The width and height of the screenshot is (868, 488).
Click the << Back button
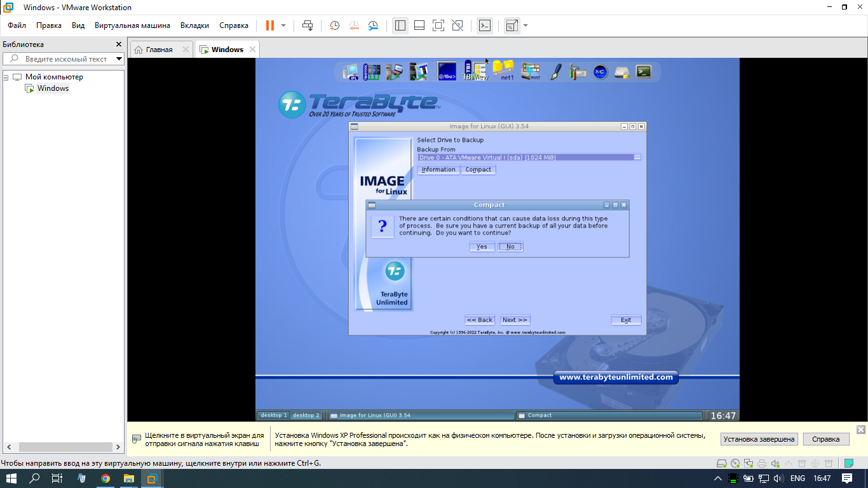480,320
